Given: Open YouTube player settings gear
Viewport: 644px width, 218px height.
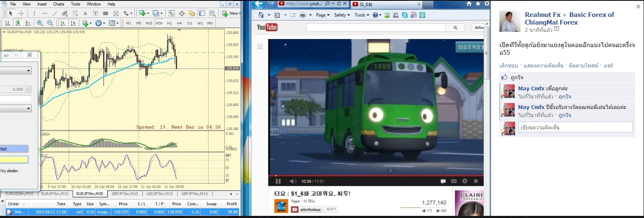Looking at the screenshot, I should (x=465, y=181).
